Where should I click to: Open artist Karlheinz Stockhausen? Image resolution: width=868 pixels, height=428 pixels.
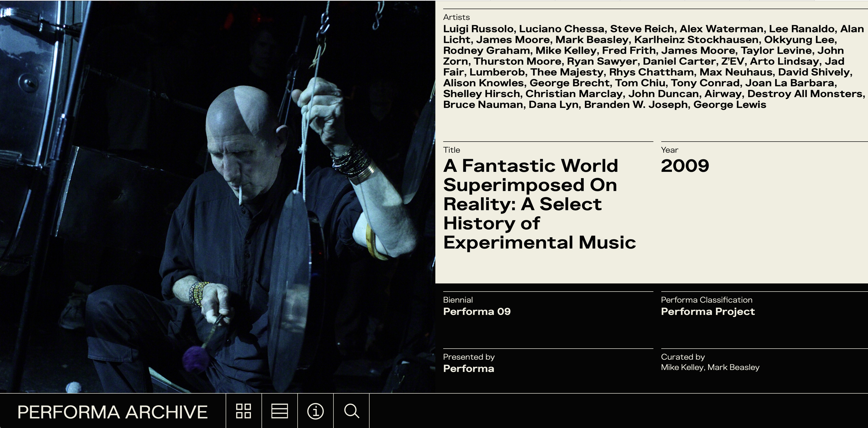point(696,40)
